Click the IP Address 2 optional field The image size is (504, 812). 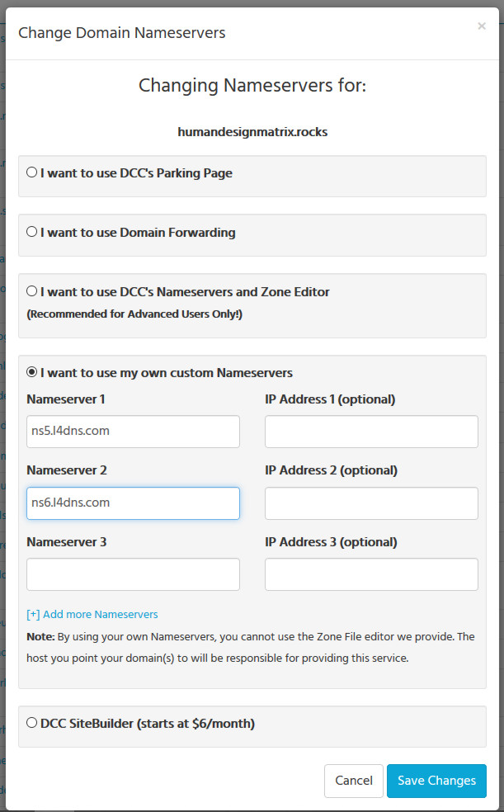371,503
